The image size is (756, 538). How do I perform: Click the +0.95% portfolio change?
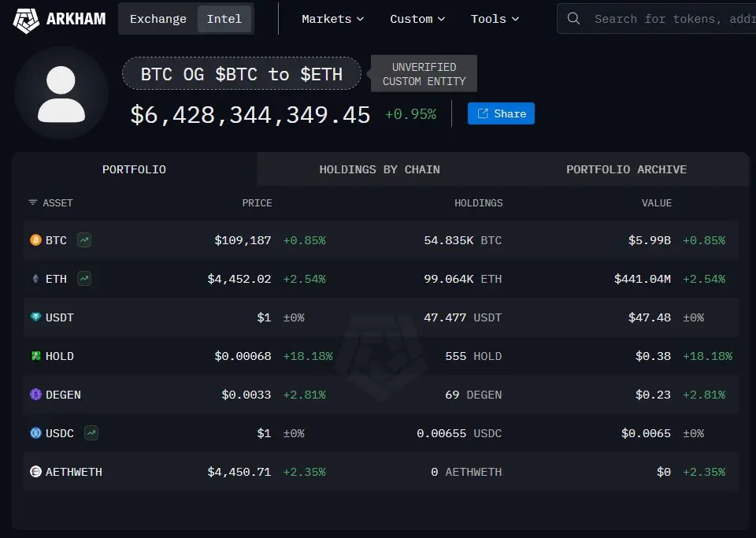411,114
